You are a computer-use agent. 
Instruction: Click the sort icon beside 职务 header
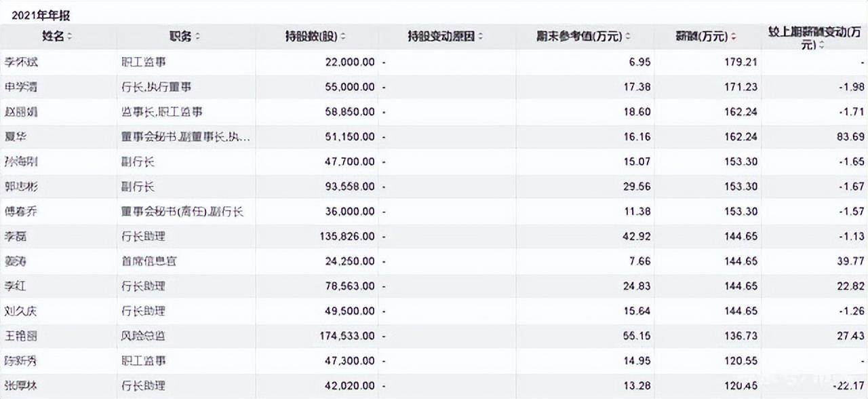coord(197,37)
